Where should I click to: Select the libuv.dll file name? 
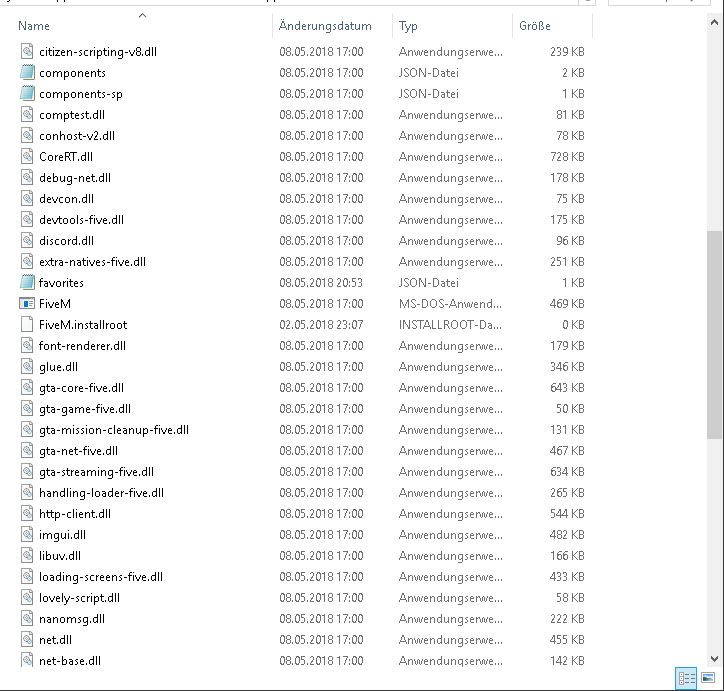click(x=60, y=556)
